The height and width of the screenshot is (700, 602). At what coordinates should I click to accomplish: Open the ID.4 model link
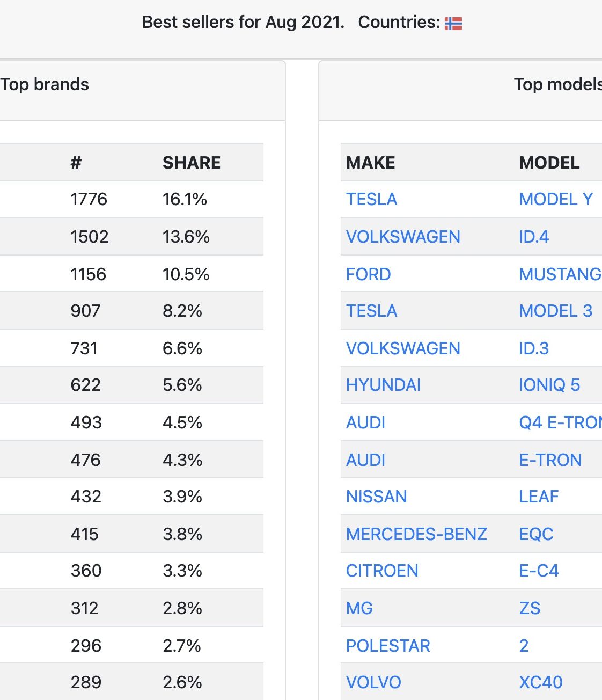[x=534, y=237]
